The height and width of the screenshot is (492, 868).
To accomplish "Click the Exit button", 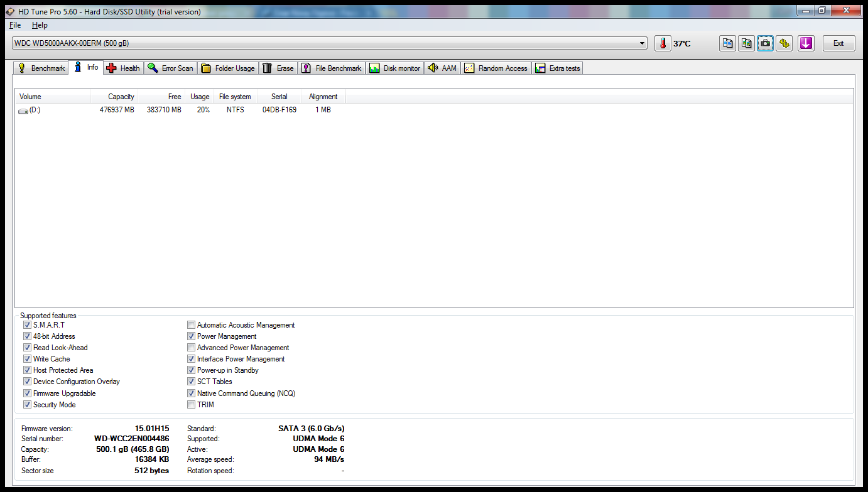I will click(x=838, y=43).
